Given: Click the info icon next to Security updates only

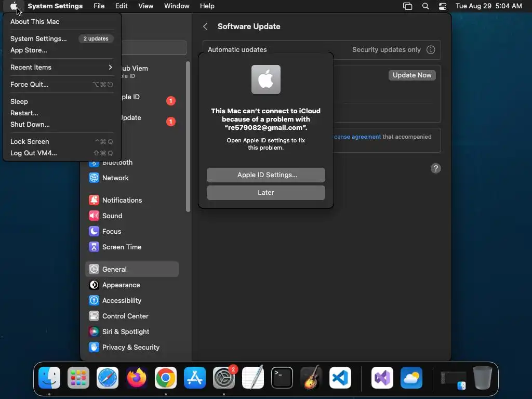Looking at the screenshot, I should coord(431,50).
